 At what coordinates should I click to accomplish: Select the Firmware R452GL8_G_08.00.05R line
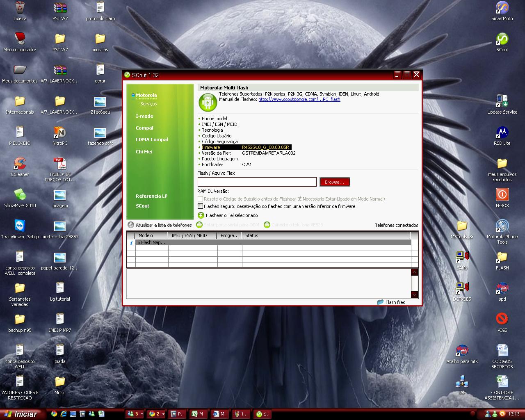click(246, 147)
